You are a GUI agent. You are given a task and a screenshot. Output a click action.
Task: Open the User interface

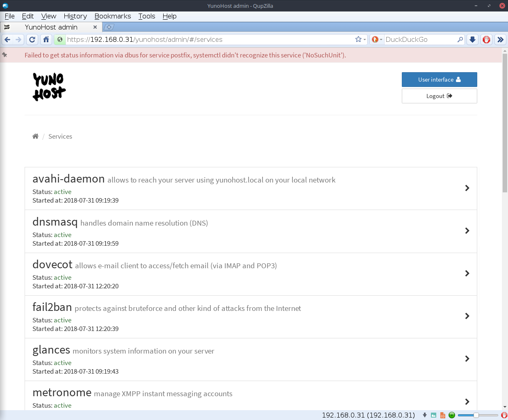point(439,80)
